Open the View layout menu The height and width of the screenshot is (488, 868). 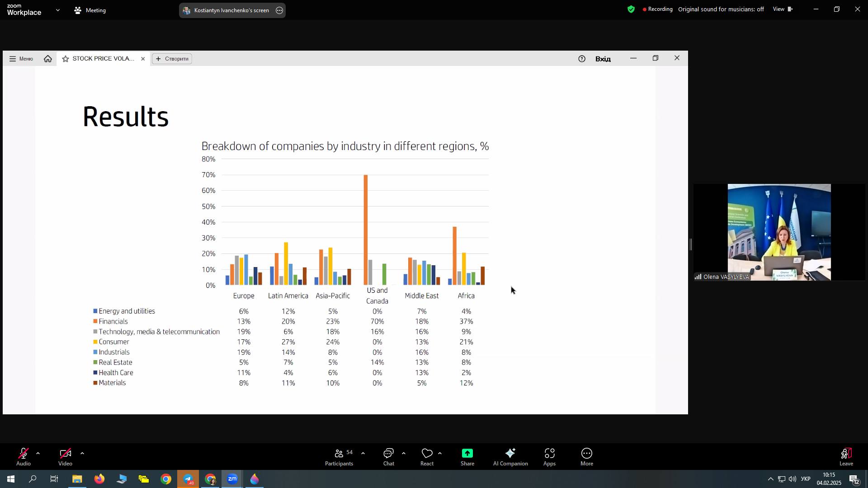(783, 9)
